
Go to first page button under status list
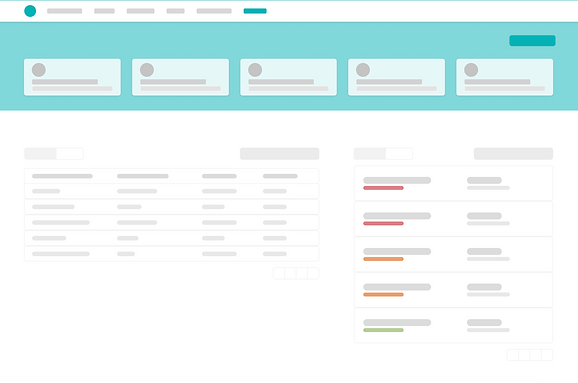(513, 355)
